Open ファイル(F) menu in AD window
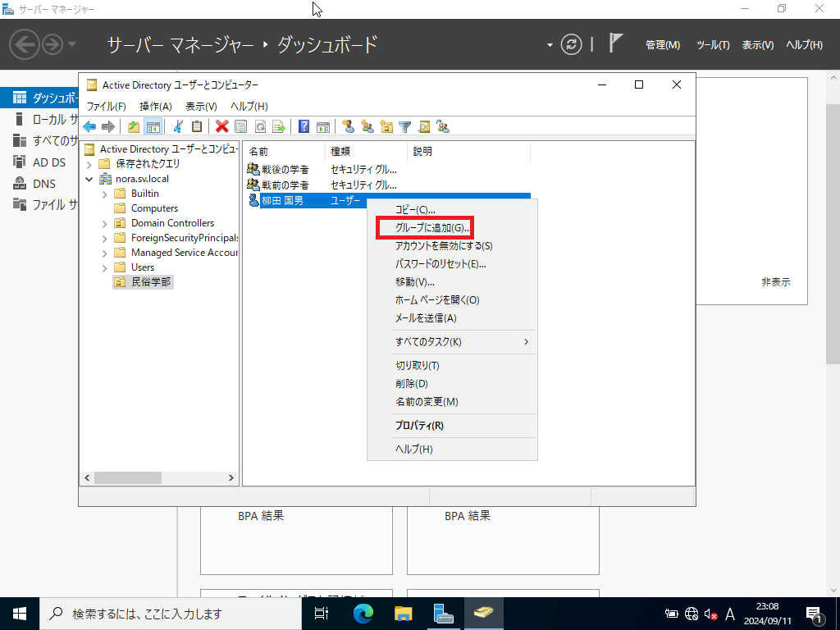 [x=106, y=106]
